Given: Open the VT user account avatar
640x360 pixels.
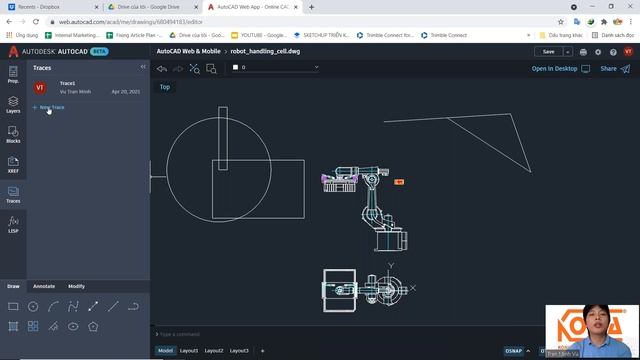Looking at the screenshot, I should pyautogui.click(x=628, y=51).
